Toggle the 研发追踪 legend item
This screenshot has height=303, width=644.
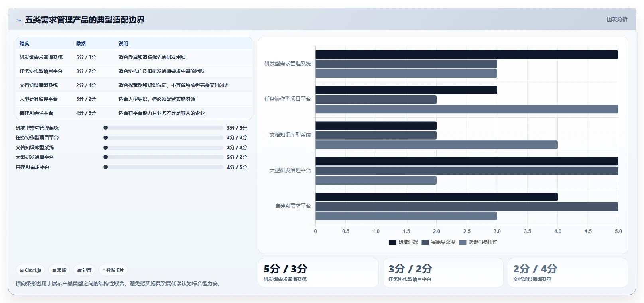click(x=403, y=242)
